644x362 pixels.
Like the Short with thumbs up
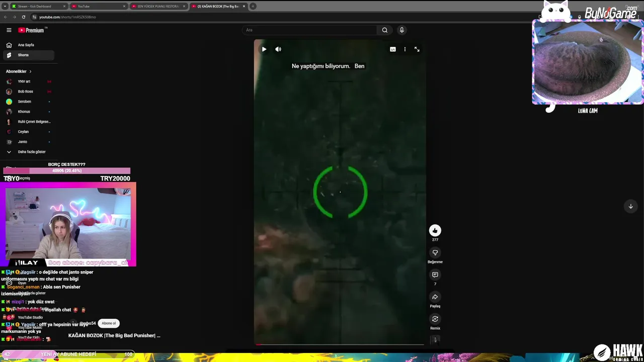(435, 230)
